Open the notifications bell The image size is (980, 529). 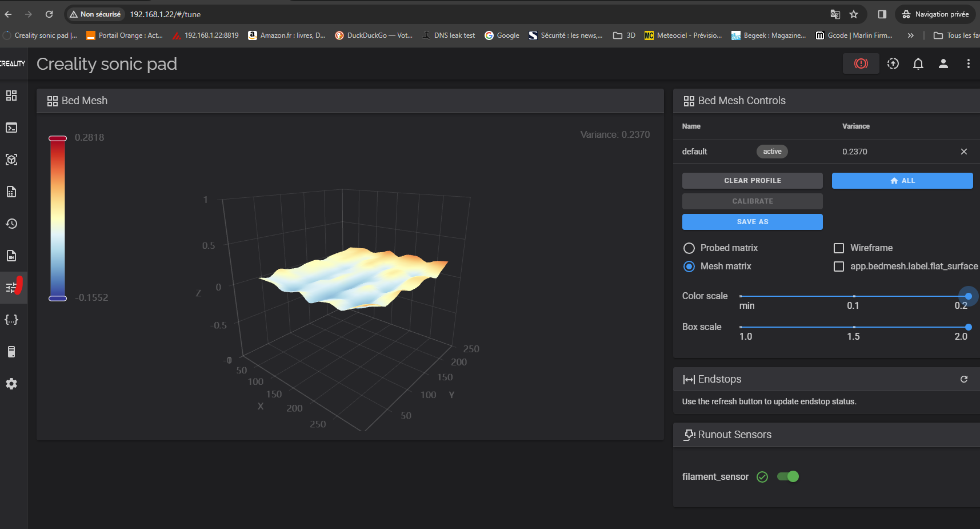(x=918, y=63)
